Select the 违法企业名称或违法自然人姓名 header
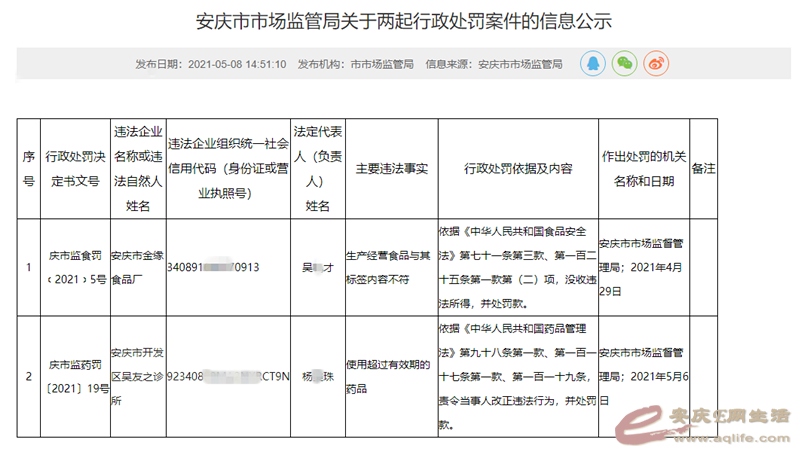This screenshot has width=800, height=451. coord(138,169)
